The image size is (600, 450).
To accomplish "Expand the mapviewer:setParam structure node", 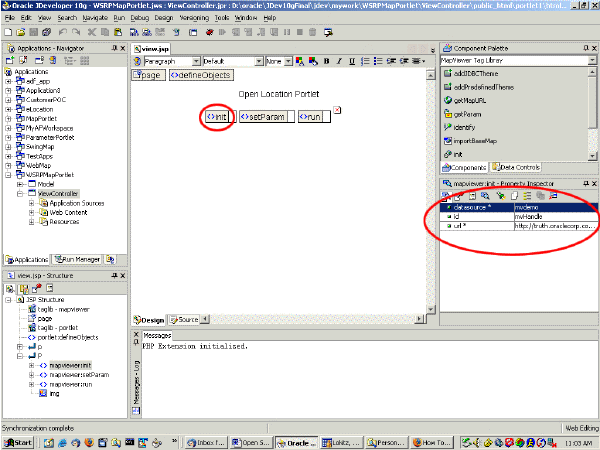I will click(31, 375).
